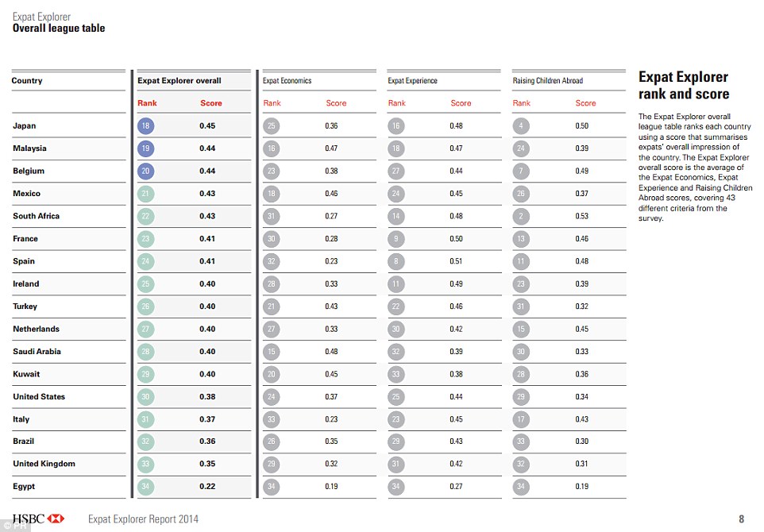764x532 pixels.
Task: Select the Expat Economics column header
Action: point(287,81)
